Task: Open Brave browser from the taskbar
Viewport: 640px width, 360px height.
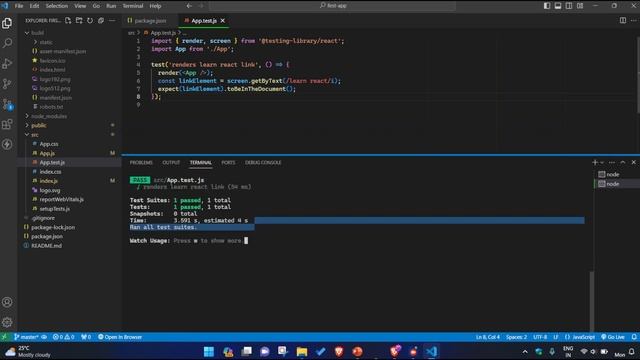Action: click(x=339, y=351)
